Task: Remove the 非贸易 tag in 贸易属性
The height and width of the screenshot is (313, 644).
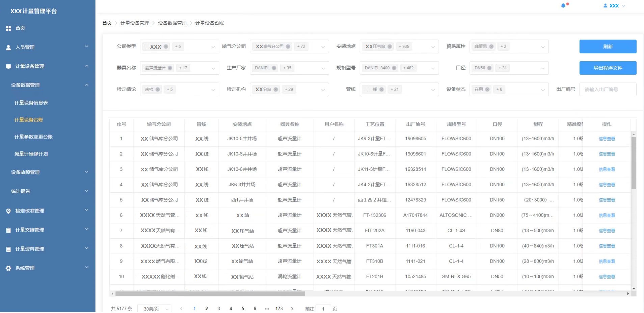Action: (491, 47)
